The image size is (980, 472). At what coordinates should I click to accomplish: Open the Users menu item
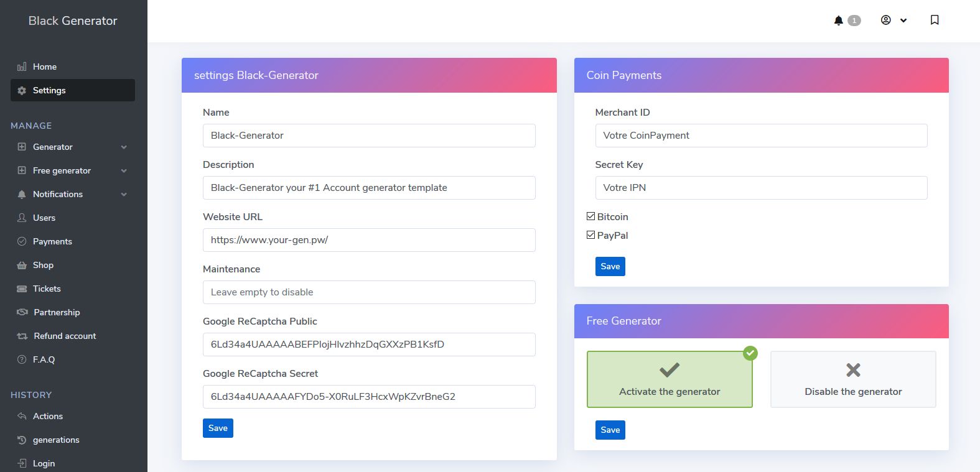click(x=44, y=218)
